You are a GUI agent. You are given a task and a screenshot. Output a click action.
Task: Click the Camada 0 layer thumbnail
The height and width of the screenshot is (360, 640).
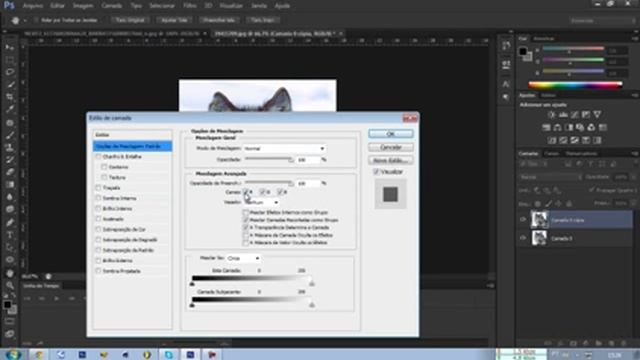click(539, 238)
